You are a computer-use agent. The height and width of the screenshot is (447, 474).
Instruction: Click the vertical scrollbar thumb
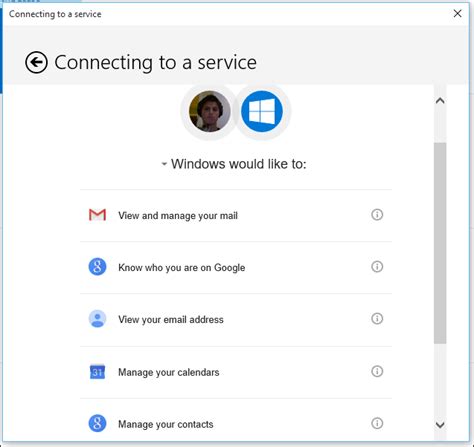pos(440,243)
